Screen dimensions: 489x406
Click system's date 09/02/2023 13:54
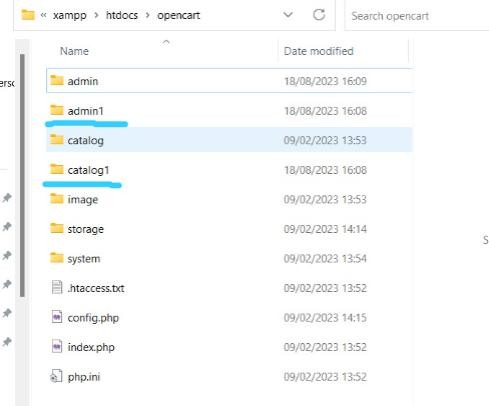pyautogui.click(x=325, y=259)
